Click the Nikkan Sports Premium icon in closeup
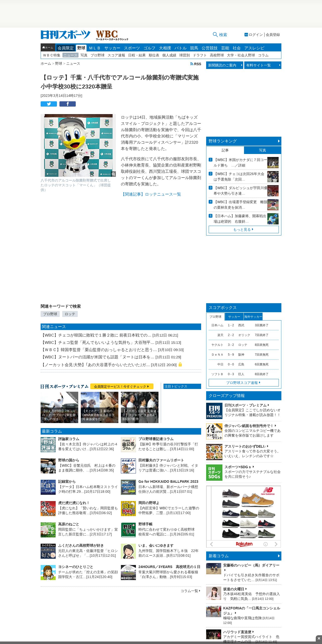322x644 pixels. point(214,411)
